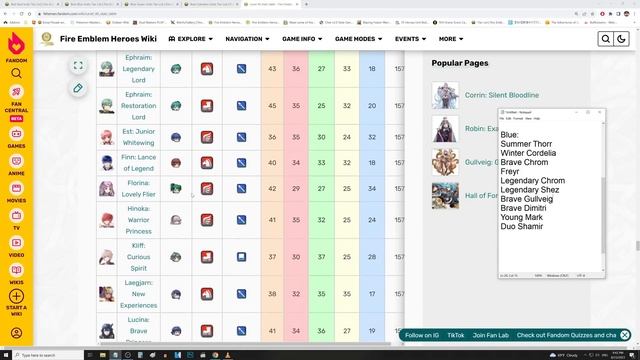This screenshot has height=360, width=640.
Task: Click Est Junior Whitewing flying move icon
Action: tap(207, 137)
